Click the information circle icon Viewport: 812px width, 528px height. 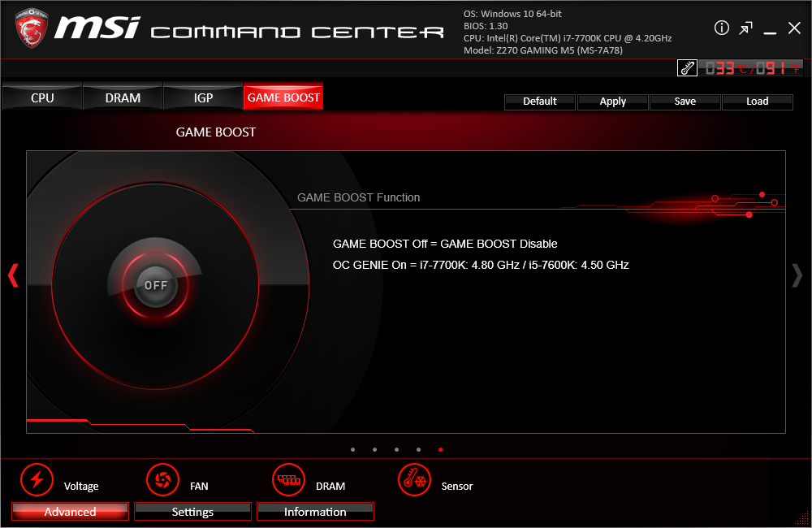click(721, 28)
